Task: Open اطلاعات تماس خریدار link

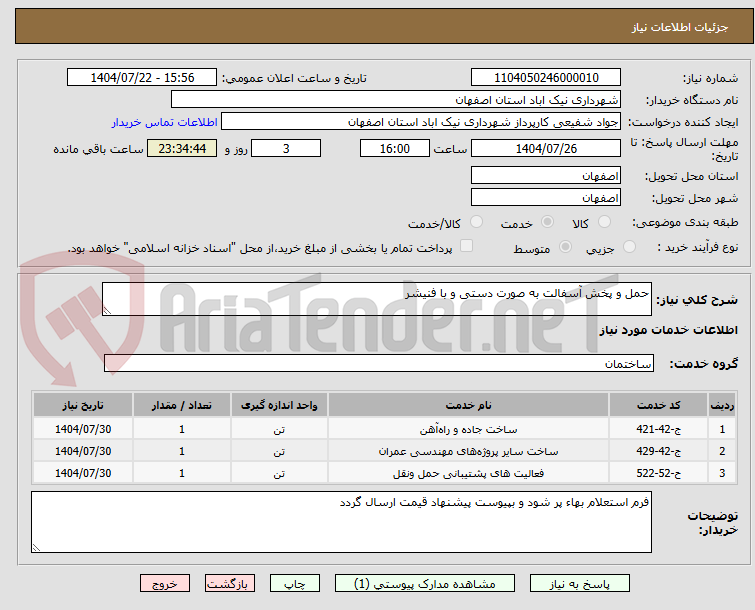Action: pos(165,122)
